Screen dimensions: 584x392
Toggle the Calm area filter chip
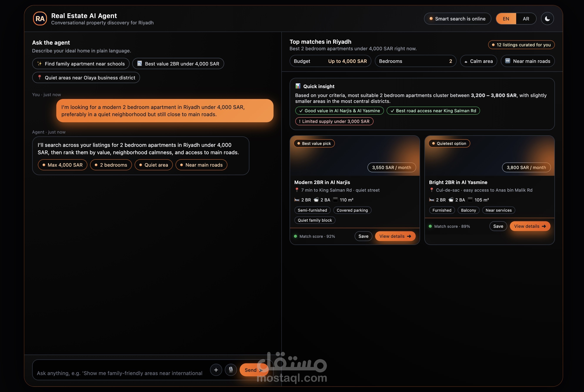(478, 61)
